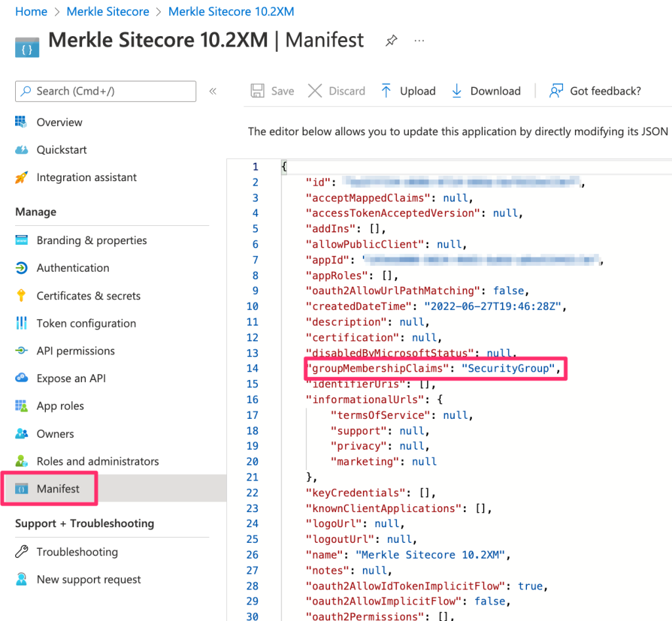Click the Certificates & secrets key icon
The width and height of the screenshot is (672, 621).
(x=21, y=295)
